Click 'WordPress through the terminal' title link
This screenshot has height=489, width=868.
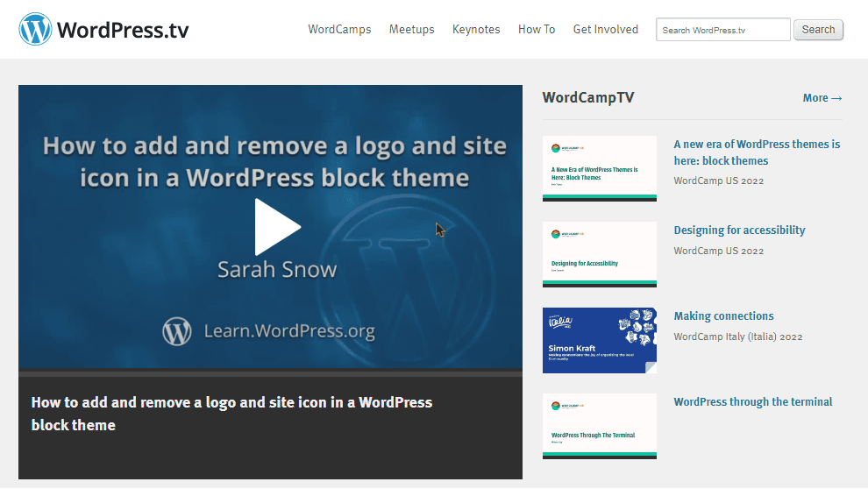[x=752, y=402]
